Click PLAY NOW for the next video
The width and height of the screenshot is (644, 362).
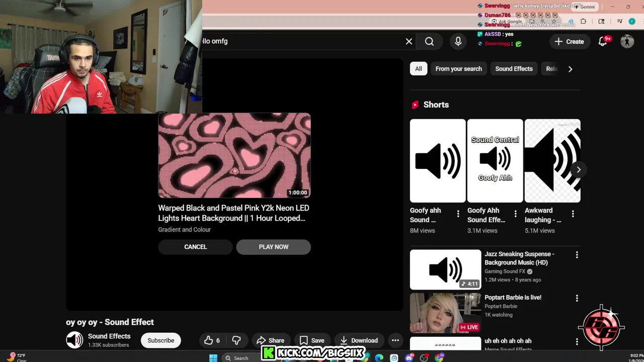coord(274,247)
